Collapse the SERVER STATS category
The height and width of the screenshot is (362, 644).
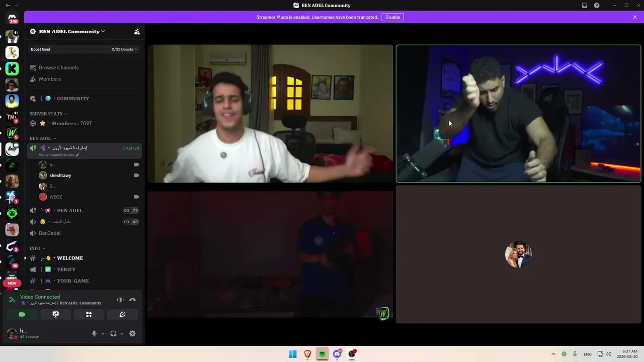[48, 114]
